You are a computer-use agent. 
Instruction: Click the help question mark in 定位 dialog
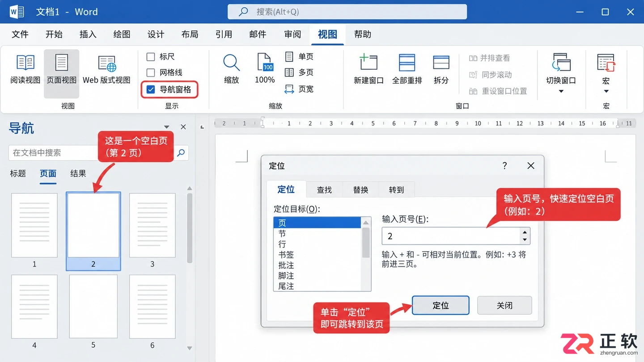(x=504, y=166)
